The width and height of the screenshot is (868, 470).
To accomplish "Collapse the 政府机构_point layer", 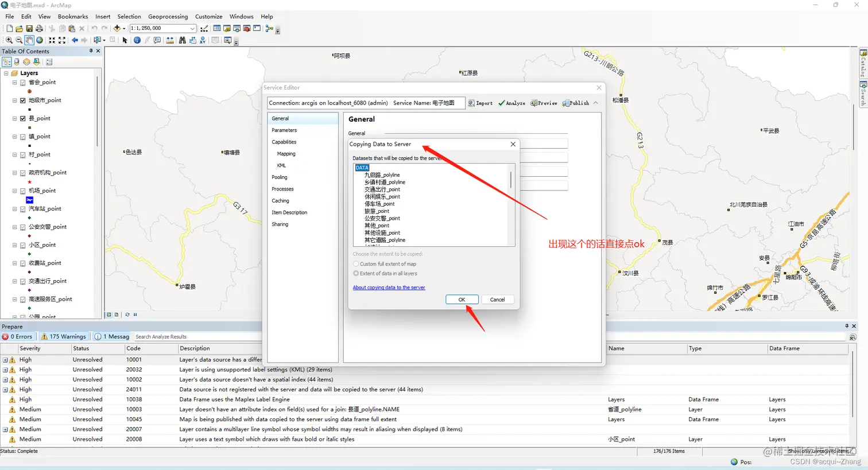I will (x=15, y=173).
